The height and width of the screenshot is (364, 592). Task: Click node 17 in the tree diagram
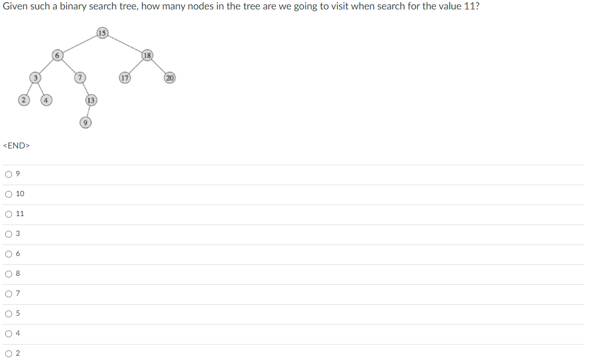coord(124,78)
